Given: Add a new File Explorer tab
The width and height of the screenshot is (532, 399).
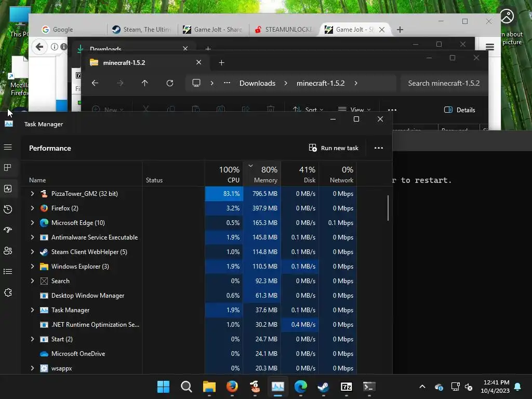Looking at the screenshot, I should tap(221, 62).
